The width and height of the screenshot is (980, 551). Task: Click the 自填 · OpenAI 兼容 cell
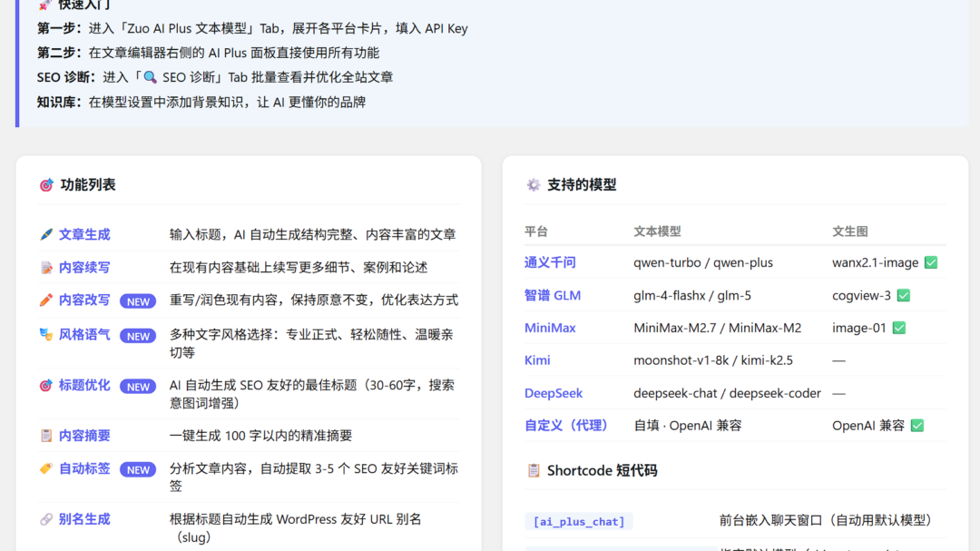tap(688, 426)
